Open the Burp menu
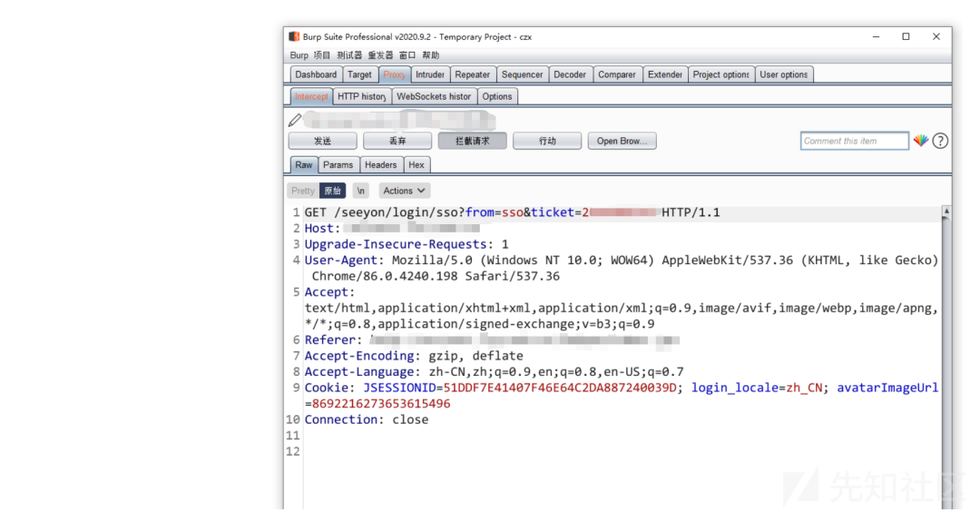 coord(299,55)
